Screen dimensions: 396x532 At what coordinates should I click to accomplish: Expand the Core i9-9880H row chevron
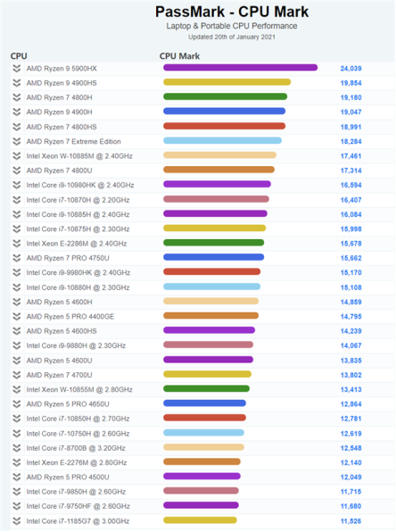click(x=17, y=345)
